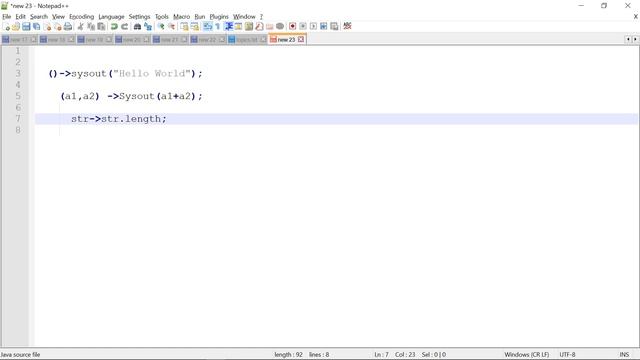Toggle synchronized horizontal scrolling
Viewport: 640px width, 360px height.
click(195, 27)
